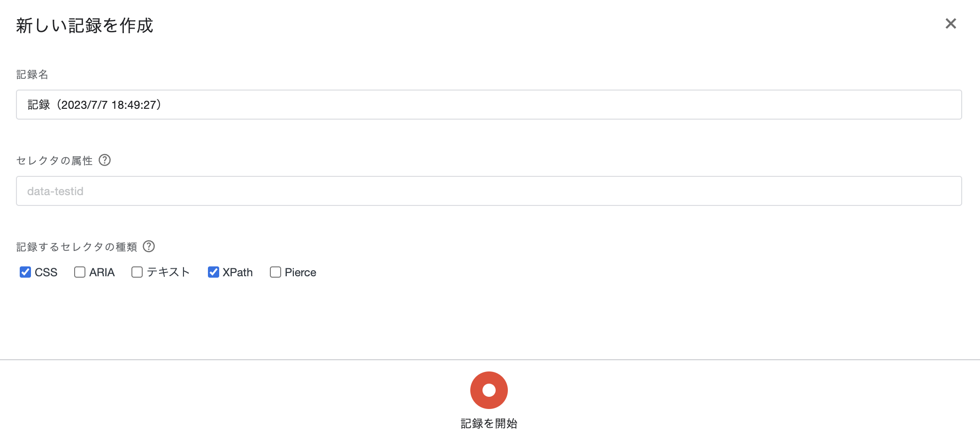This screenshot has width=980, height=439.
Task: Click the 記録するセレクタの種類 label
Action: [77, 247]
